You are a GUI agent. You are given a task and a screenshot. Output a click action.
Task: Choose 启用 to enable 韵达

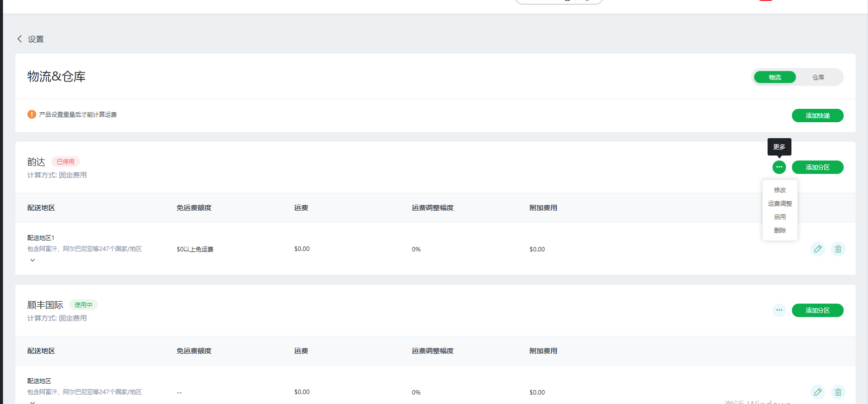pyautogui.click(x=780, y=217)
